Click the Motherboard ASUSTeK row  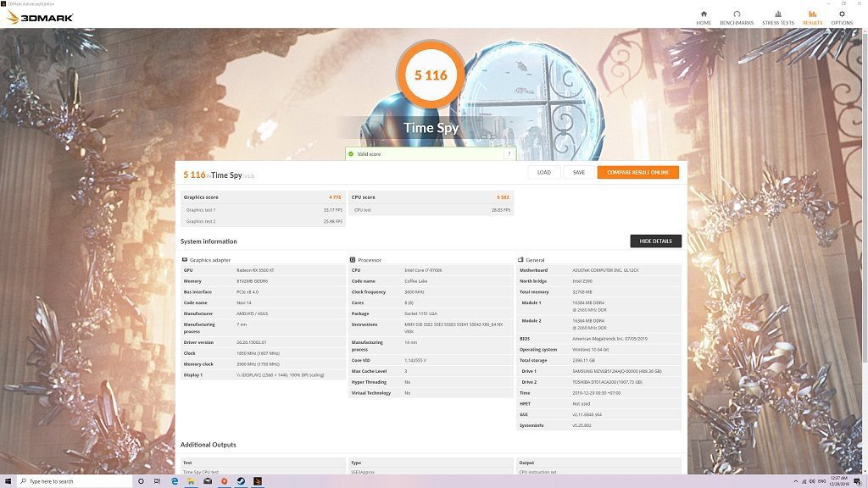pyautogui.click(x=598, y=270)
